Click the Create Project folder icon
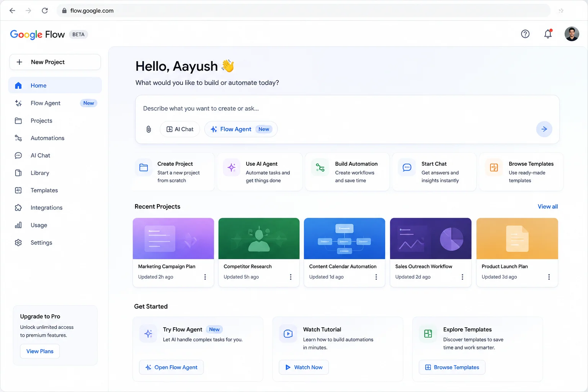This screenshot has height=392, width=588. tap(144, 168)
